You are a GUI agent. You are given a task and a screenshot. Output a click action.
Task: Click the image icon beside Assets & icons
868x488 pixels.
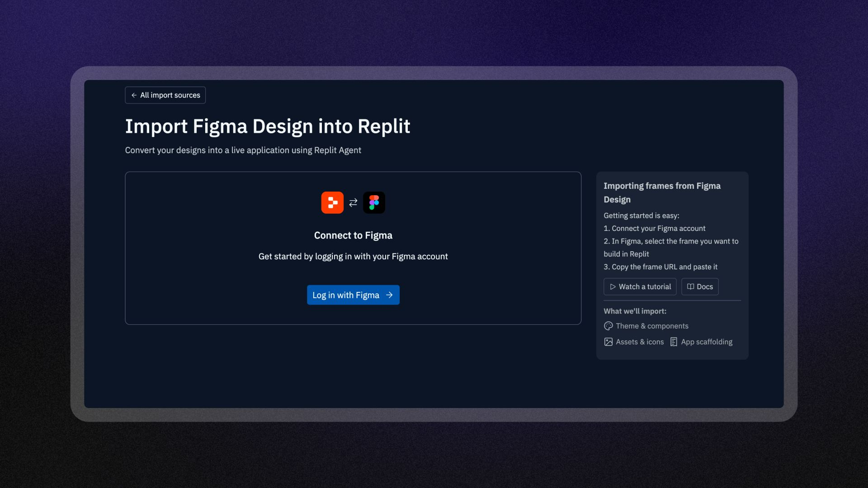click(609, 342)
